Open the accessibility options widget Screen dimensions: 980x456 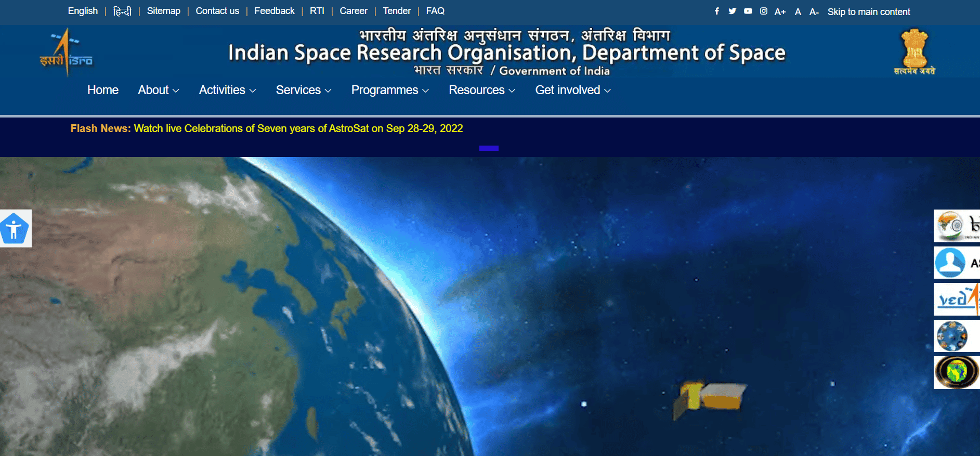[x=16, y=228]
